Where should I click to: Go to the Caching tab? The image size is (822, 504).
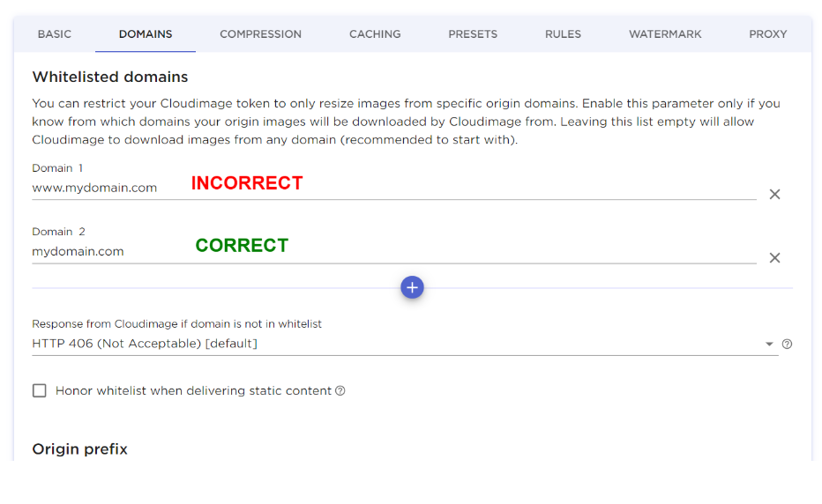375,34
